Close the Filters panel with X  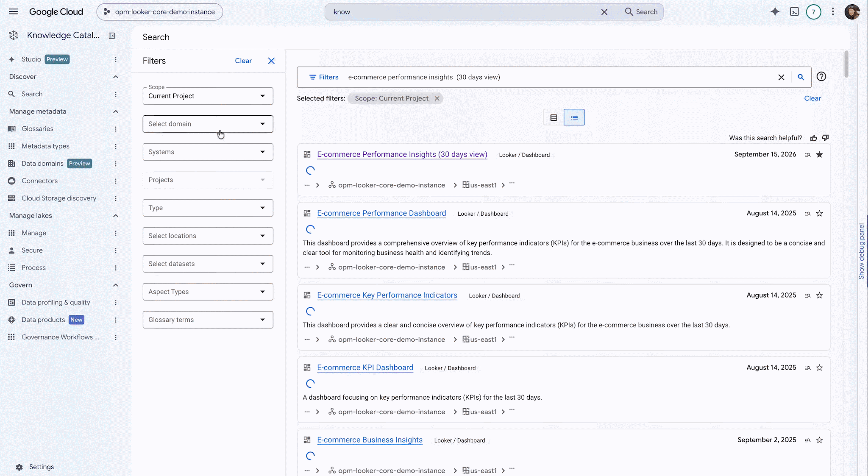click(x=271, y=61)
